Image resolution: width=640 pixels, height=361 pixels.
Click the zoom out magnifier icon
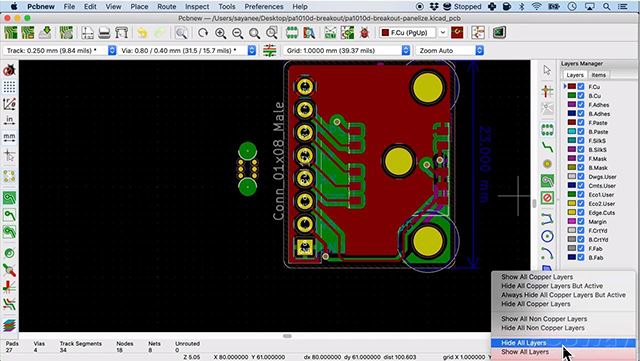[238, 33]
